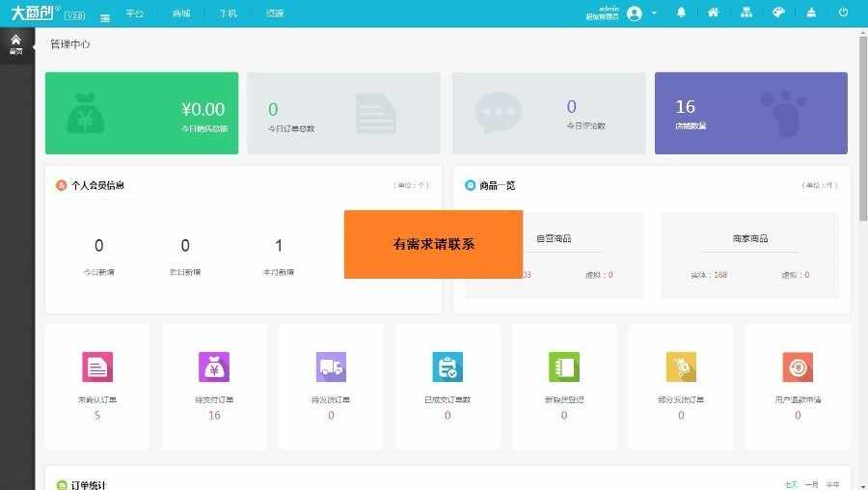Screen dimensions: 868x490
Task: Select the 七天 range tab
Action: [791, 485]
